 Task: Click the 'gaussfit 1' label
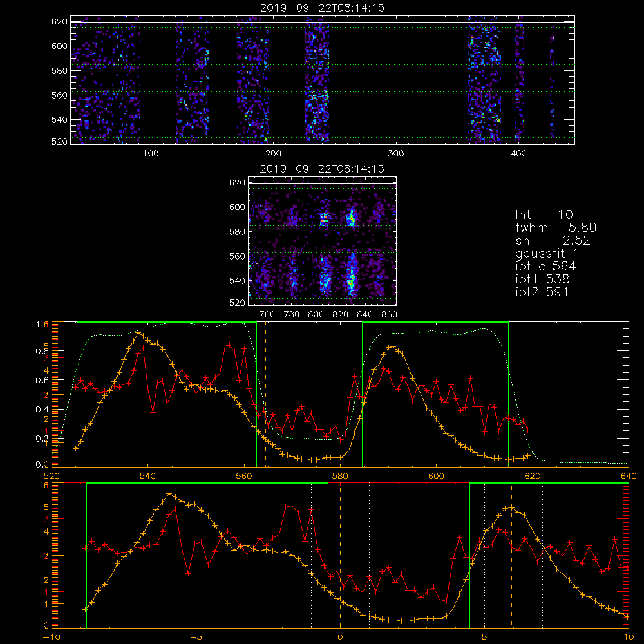pos(547,253)
